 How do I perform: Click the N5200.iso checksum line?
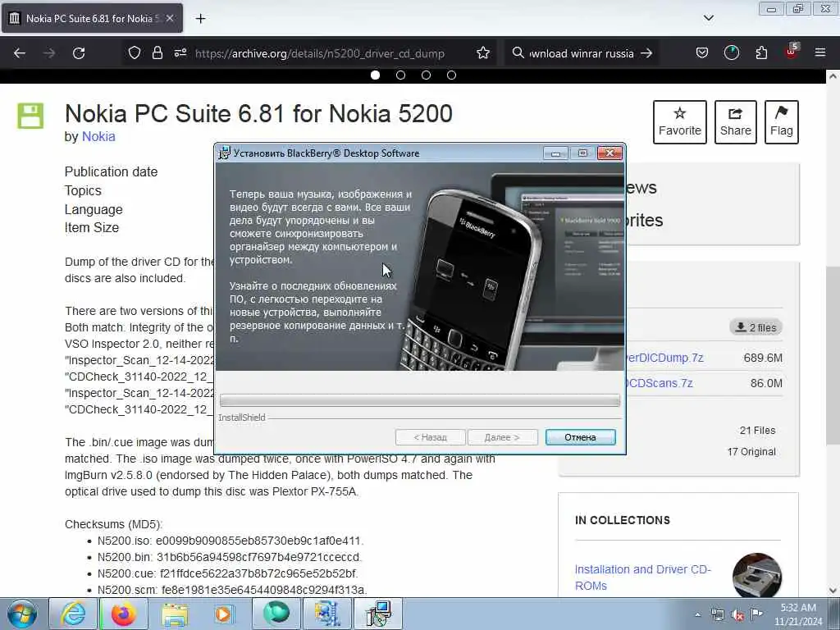click(x=231, y=541)
